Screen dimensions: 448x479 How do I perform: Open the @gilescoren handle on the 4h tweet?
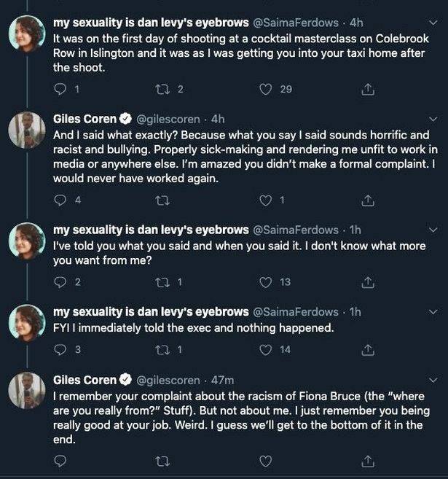pos(168,119)
